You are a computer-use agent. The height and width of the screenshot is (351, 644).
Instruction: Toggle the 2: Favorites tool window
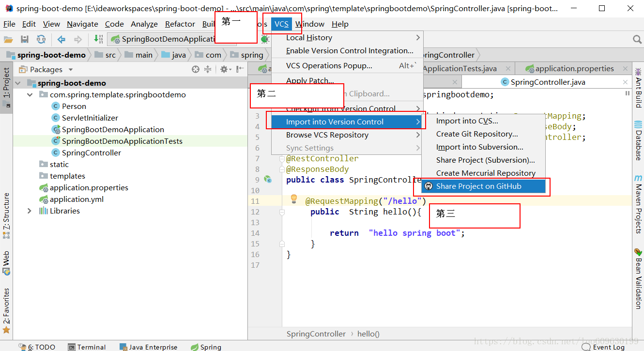pos(6,311)
